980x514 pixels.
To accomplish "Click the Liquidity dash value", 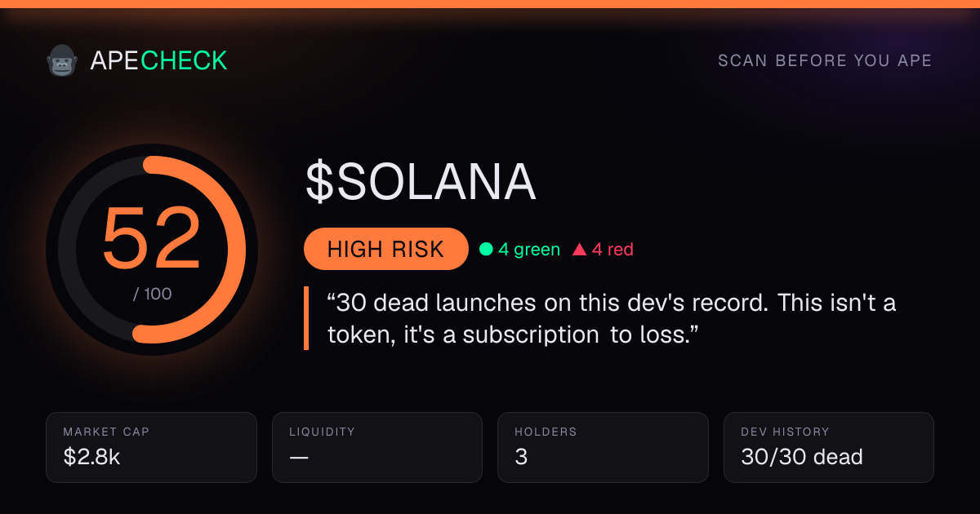I will pos(299,457).
